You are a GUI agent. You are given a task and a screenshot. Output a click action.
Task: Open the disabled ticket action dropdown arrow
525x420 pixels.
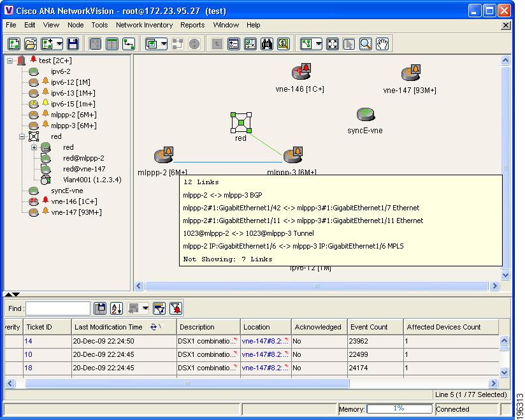pyautogui.click(x=145, y=308)
